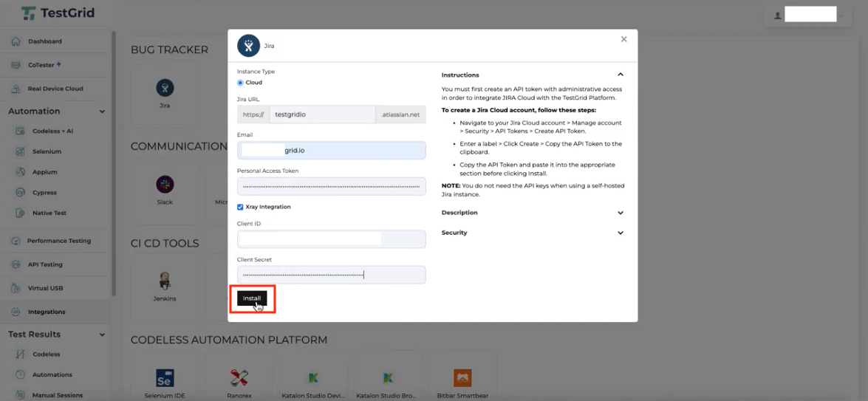Uncheck the Xray Integration checkbox
Image resolution: width=868 pixels, height=401 pixels.
coord(240,207)
